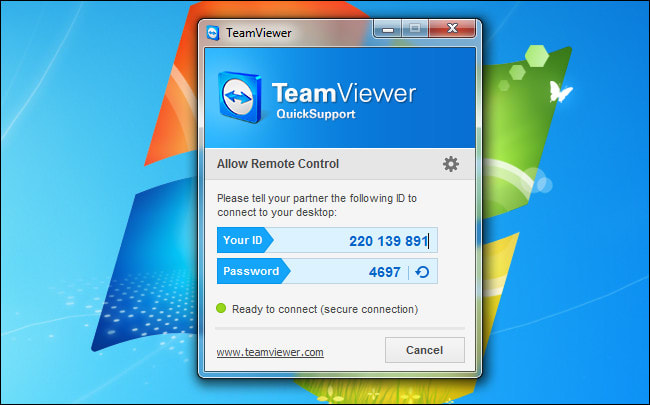650x405 pixels.
Task: Click the large TeamViewer logo
Action: [240, 97]
